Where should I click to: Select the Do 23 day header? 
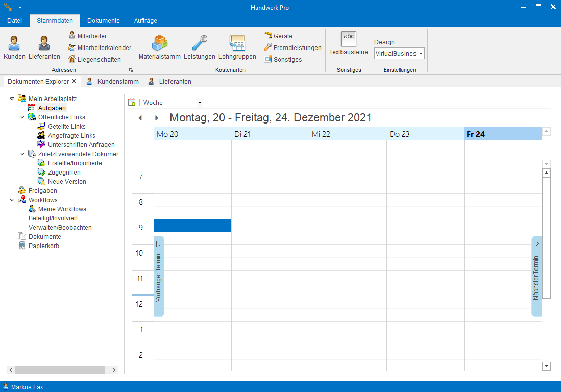click(425, 134)
